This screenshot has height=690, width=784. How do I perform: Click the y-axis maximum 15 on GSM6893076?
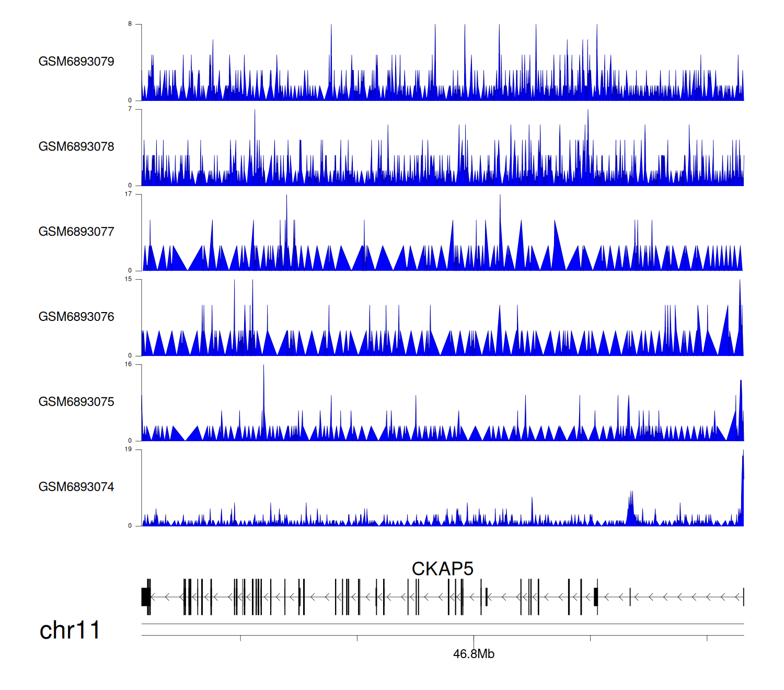(129, 279)
